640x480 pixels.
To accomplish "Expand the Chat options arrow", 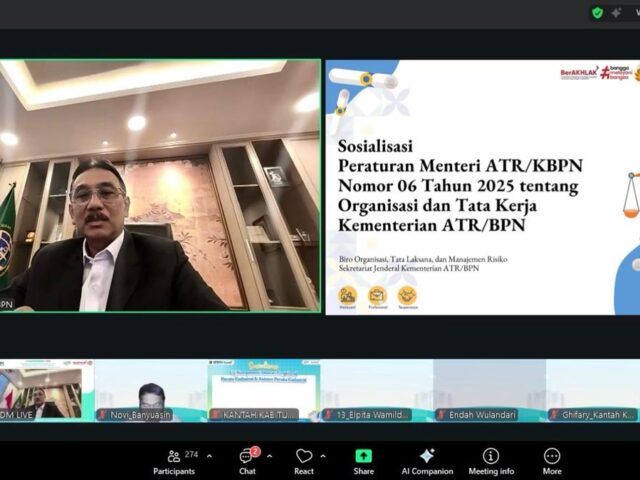I will coord(269,456).
